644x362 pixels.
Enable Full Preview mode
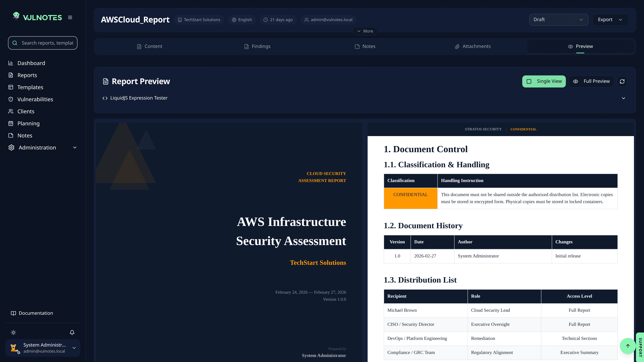[591, 81]
